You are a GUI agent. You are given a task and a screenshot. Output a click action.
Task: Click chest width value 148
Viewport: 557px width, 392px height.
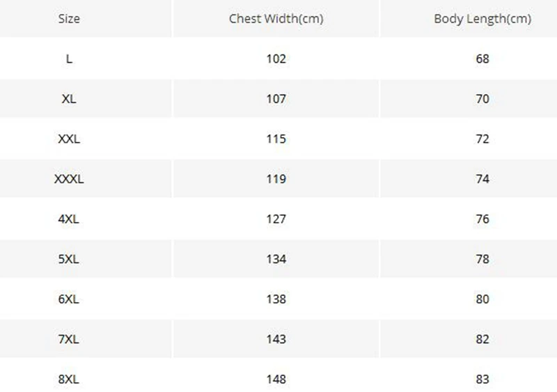(x=276, y=379)
